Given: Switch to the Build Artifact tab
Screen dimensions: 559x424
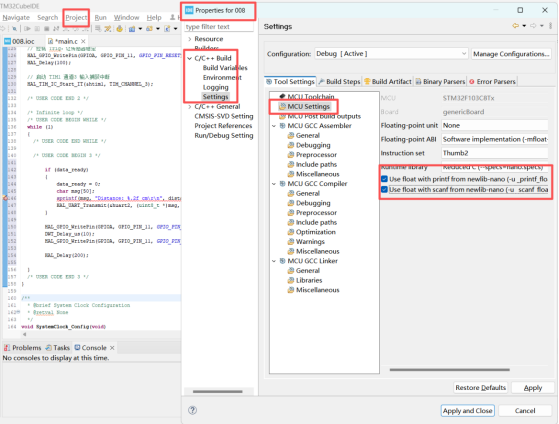Looking at the screenshot, I should point(388,82).
